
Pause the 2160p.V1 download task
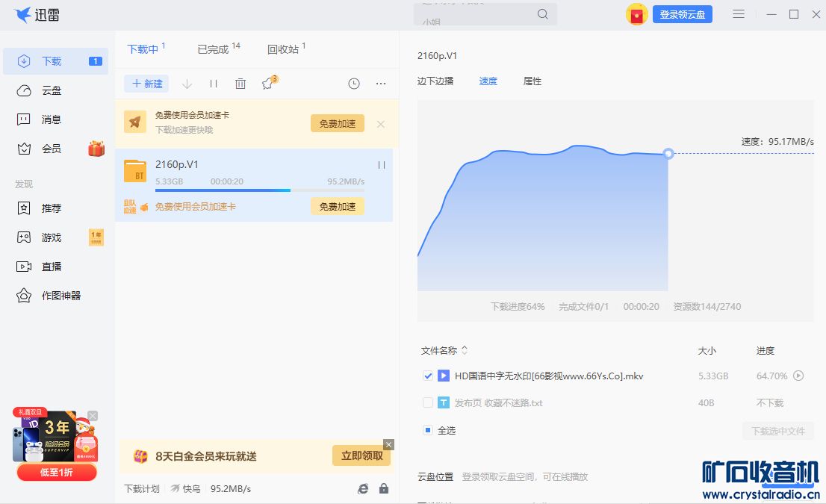382,165
